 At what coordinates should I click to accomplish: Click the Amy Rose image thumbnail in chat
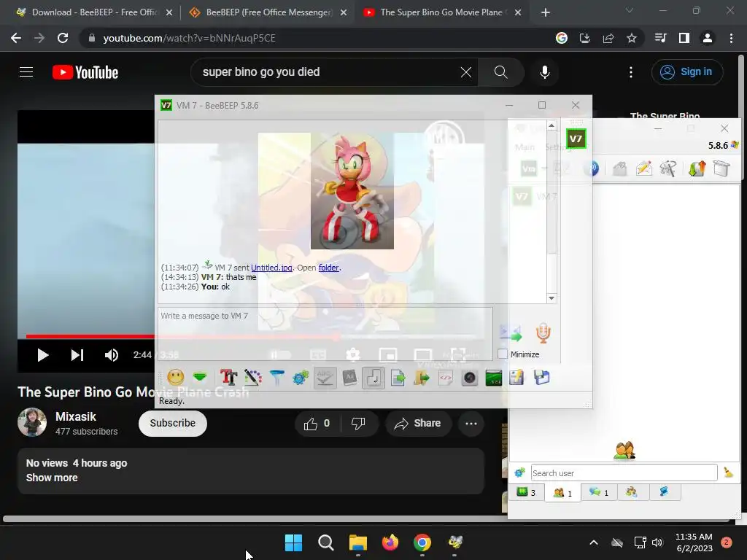click(x=352, y=191)
